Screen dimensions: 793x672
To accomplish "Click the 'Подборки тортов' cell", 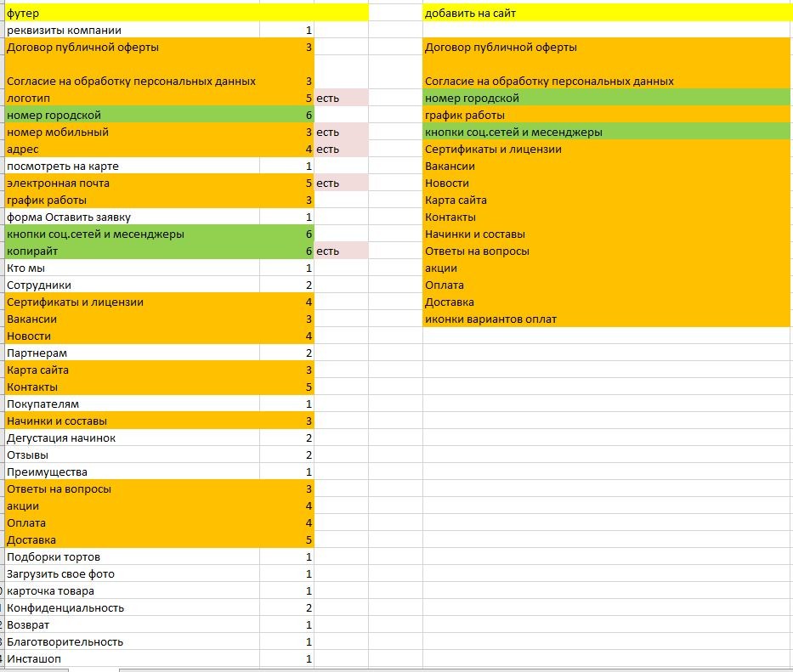I will coord(132,556).
